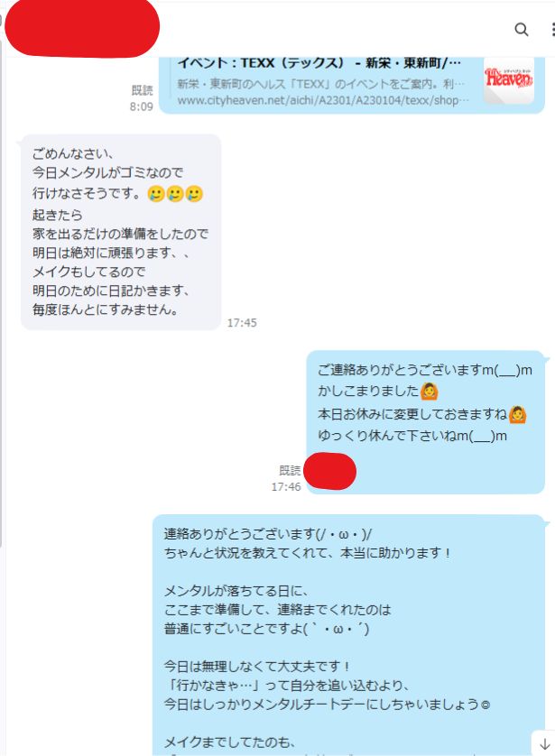Jump to latest message with down arrow
Image resolution: width=555 pixels, height=756 pixels.
(x=544, y=744)
